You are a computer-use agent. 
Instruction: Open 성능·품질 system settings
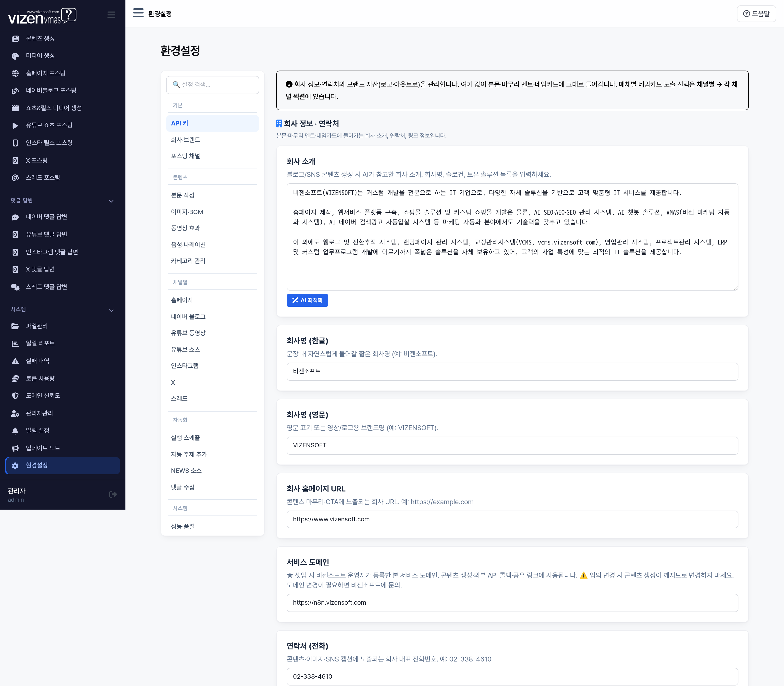212,526
